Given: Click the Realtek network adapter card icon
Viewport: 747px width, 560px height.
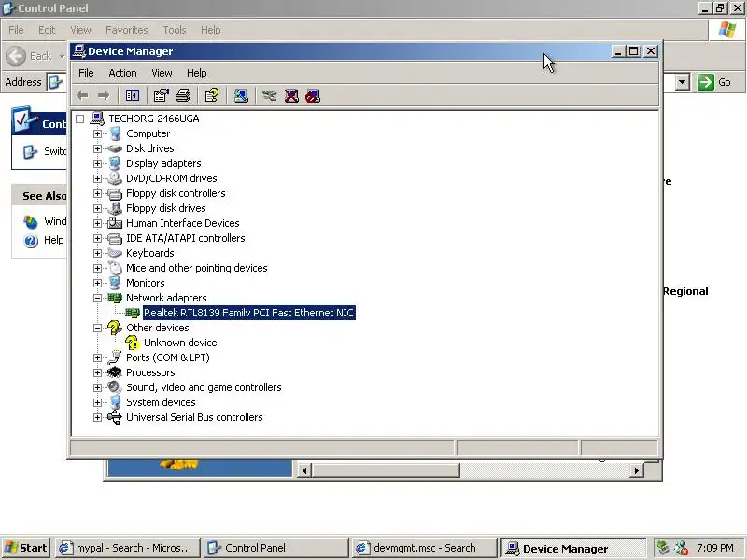Looking at the screenshot, I should [x=133, y=313].
